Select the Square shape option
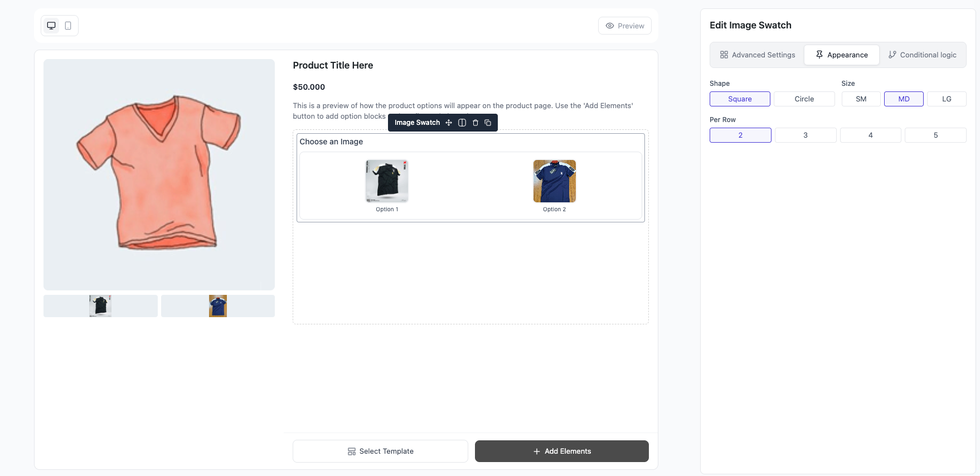Viewport: 980px width, 476px height. tap(740, 99)
